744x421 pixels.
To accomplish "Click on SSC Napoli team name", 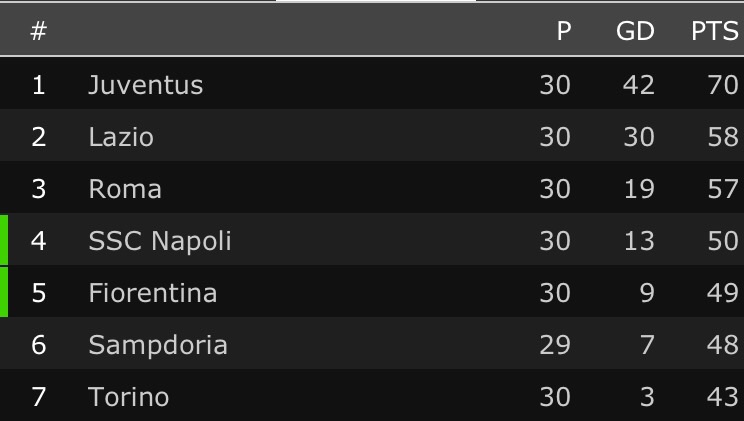I will click(160, 241).
